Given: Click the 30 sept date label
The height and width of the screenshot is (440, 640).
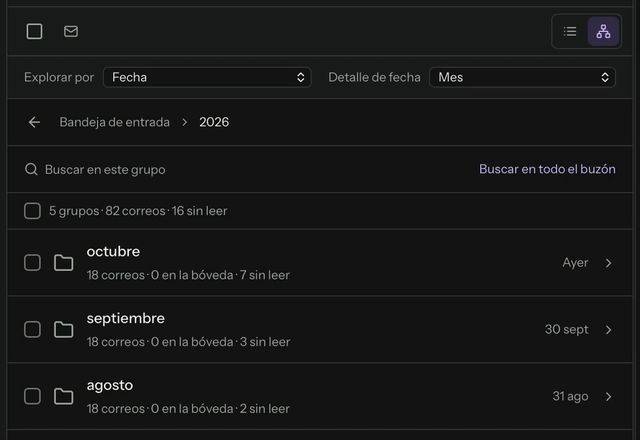Looking at the screenshot, I should [x=567, y=329].
